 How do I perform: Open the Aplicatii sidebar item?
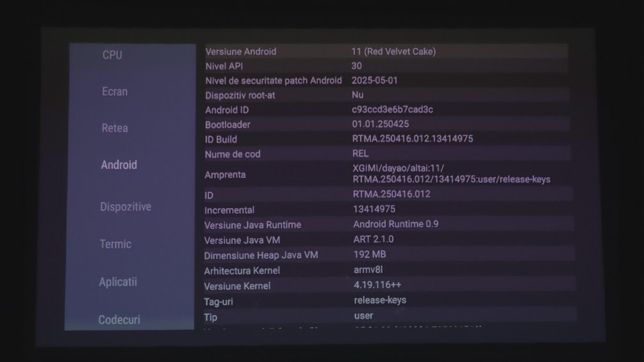pos(118,281)
